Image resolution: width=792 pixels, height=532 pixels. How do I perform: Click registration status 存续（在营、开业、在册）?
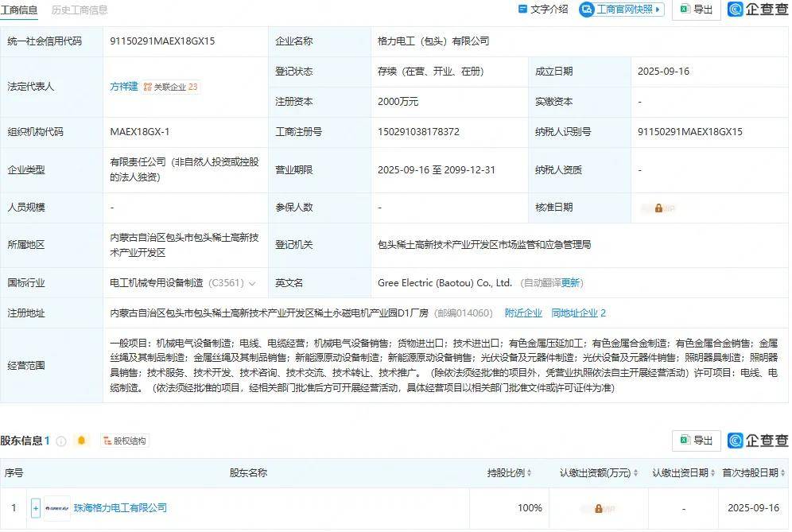coord(431,72)
